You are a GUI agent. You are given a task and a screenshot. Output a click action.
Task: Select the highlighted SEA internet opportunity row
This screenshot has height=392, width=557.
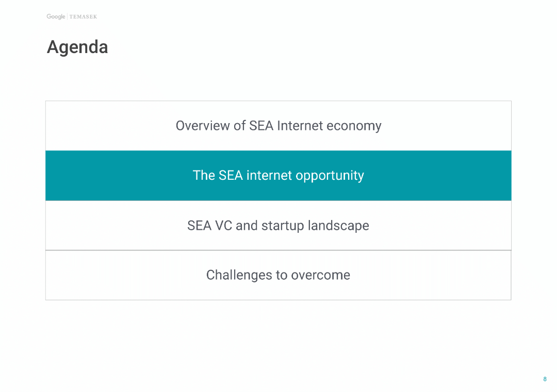(278, 176)
